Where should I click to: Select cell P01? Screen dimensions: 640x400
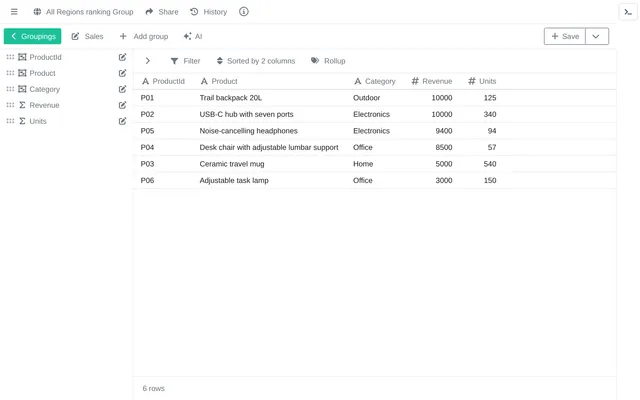click(147, 98)
